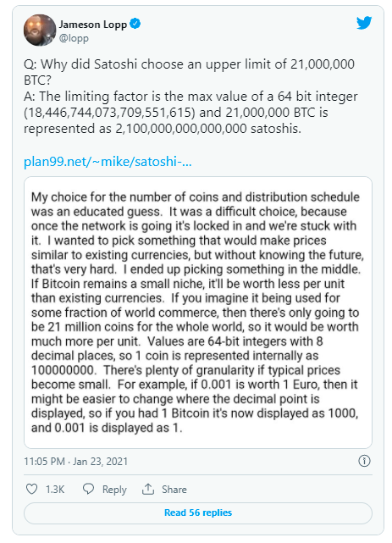Click the reply speech bubble icon
Image resolution: width=392 pixels, height=543 pixels.
[88, 489]
